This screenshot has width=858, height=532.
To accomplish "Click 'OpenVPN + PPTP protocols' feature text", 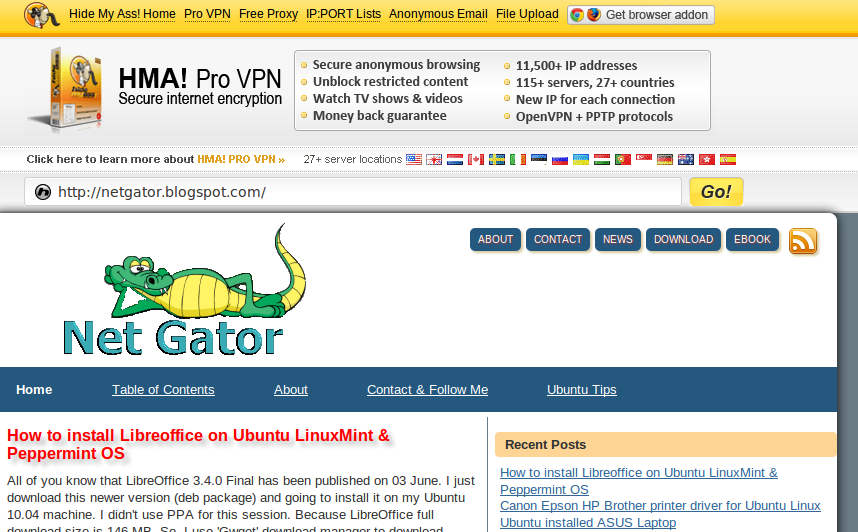I will 594,117.
